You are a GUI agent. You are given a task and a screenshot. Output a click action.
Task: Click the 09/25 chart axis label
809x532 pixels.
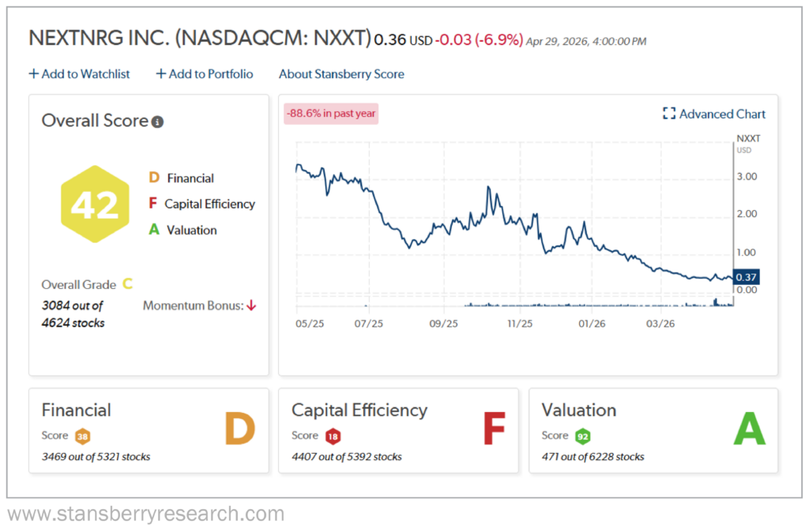(444, 324)
